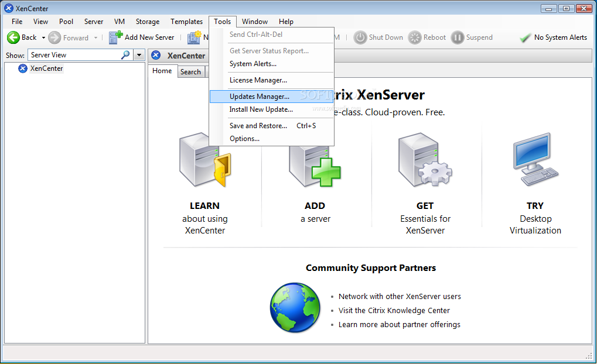
Task: Click XenCenter logo in window title bar
Action: tap(9, 8)
